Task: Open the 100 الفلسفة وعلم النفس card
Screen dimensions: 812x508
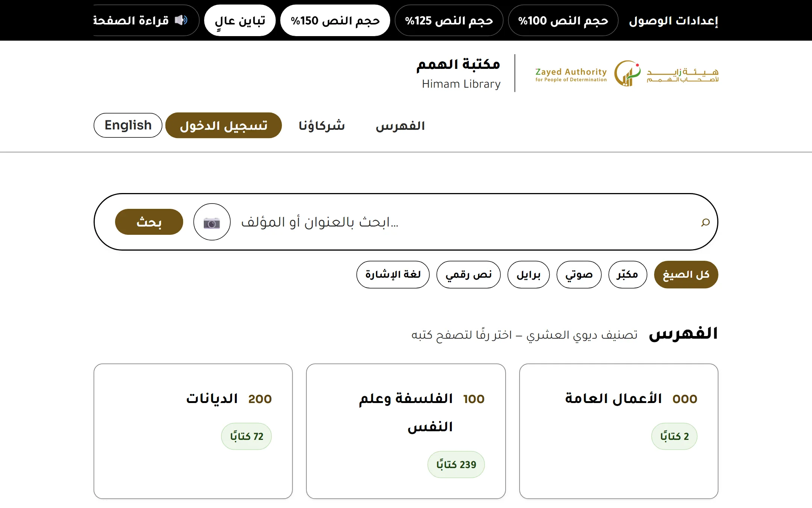Action: (406, 431)
